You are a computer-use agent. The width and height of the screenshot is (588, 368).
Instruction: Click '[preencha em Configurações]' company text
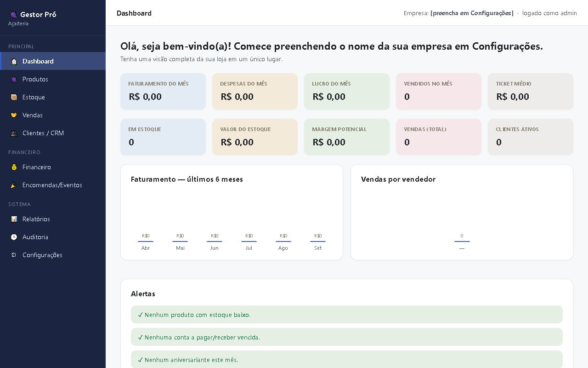click(x=472, y=13)
